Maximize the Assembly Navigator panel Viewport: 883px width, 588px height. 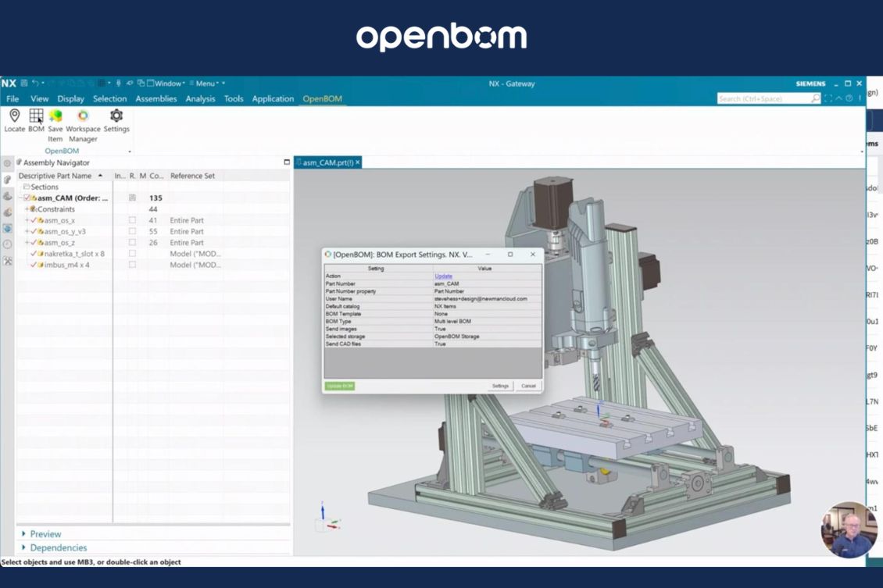tap(287, 162)
